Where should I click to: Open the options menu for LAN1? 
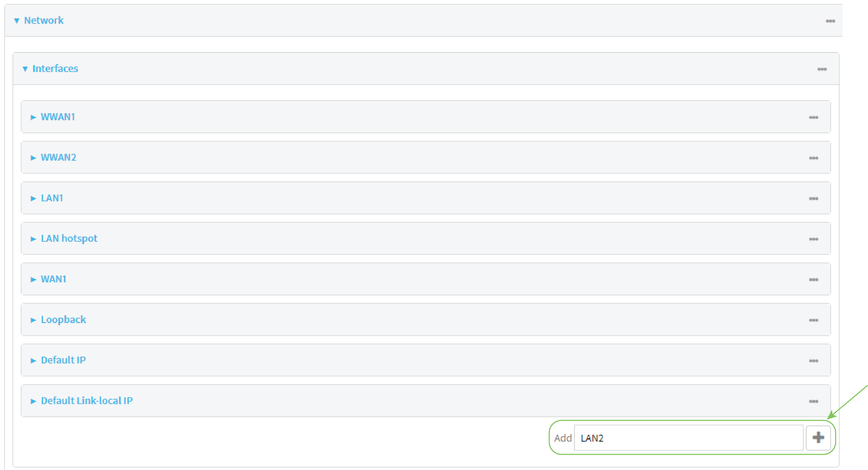coord(814,198)
